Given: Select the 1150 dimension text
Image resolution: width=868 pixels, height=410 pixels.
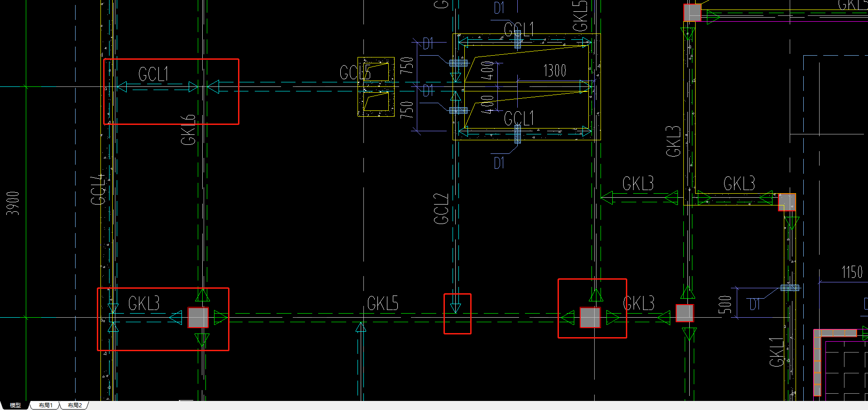Looking at the screenshot, I should (852, 272).
